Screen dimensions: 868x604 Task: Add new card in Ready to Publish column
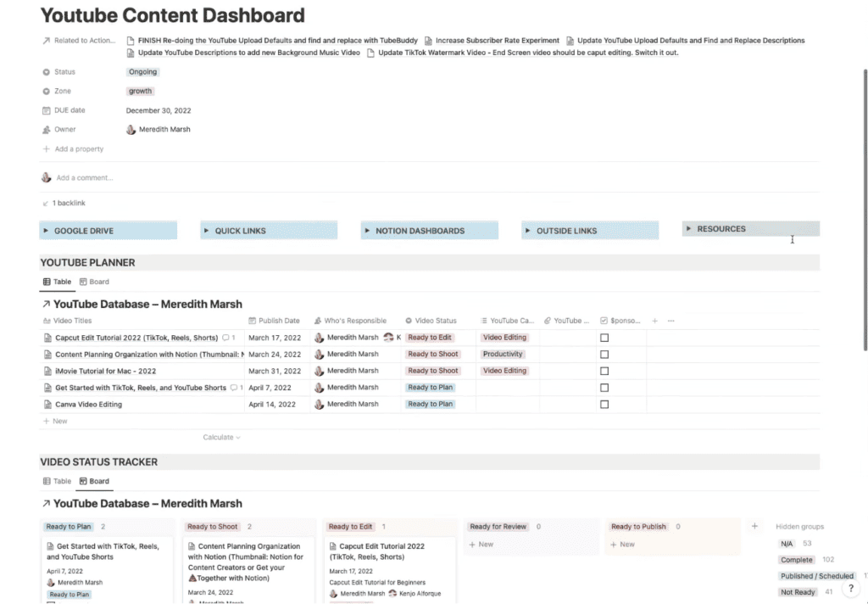622,545
